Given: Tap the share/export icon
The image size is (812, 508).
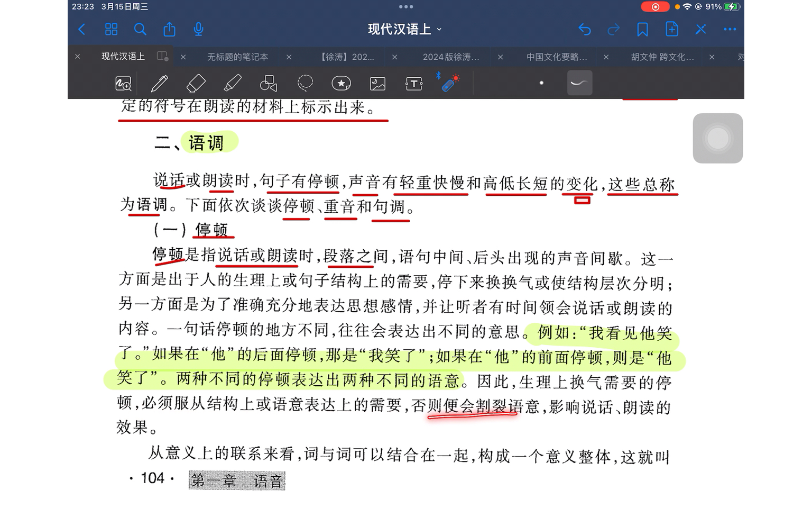Looking at the screenshot, I should (169, 29).
